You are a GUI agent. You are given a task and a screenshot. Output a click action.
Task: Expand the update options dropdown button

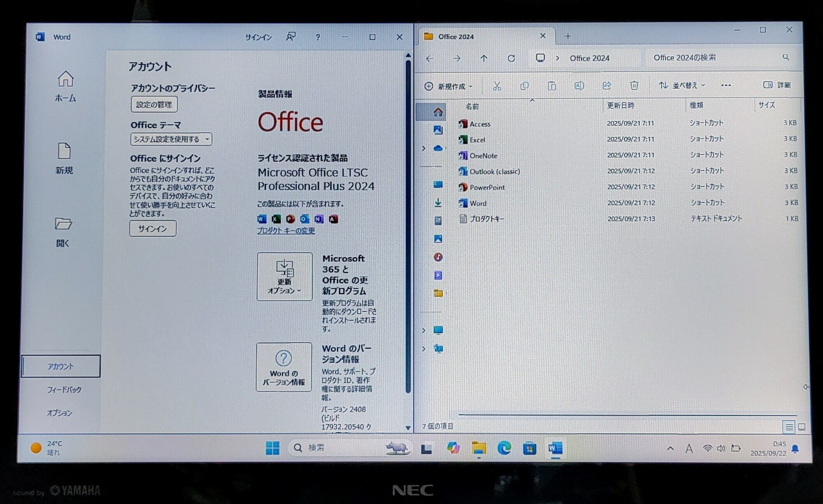[284, 277]
